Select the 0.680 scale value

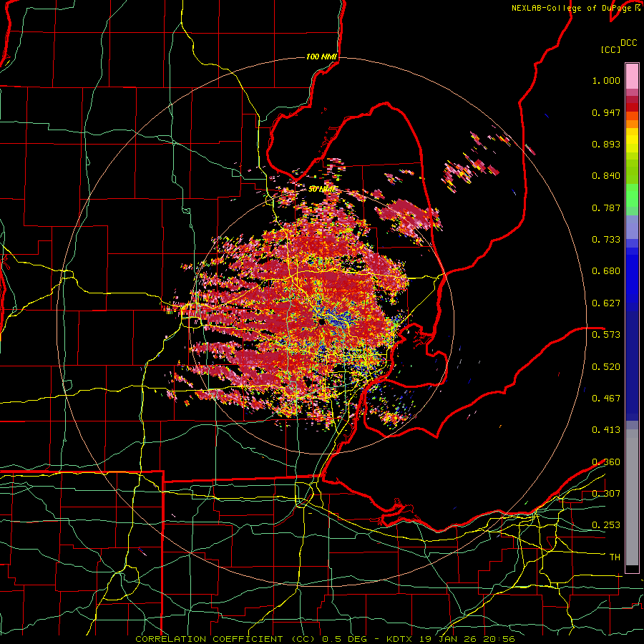point(606,271)
